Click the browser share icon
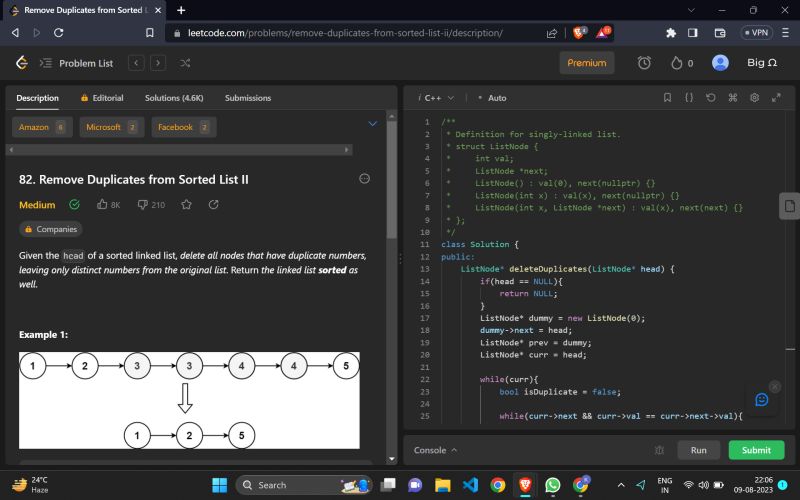This screenshot has width=800, height=500. click(552, 33)
